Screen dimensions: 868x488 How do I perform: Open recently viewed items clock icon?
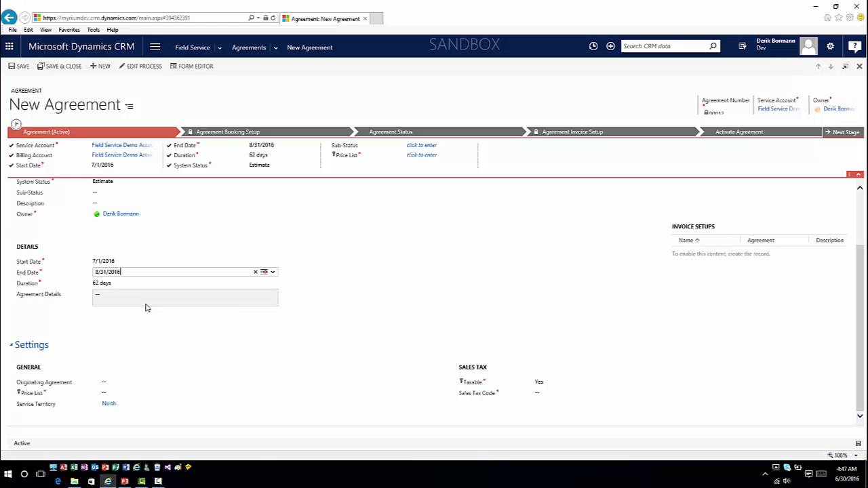pyautogui.click(x=593, y=46)
